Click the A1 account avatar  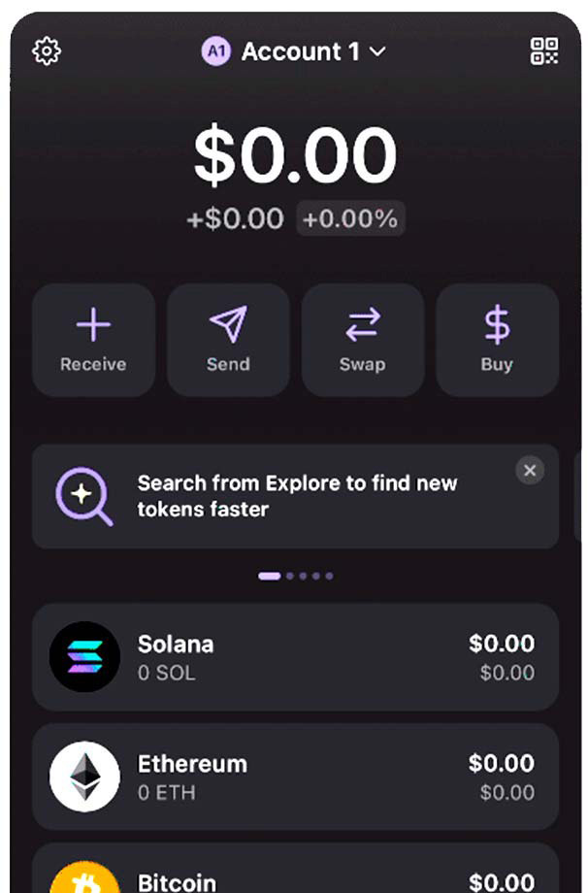tap(216, 51)
